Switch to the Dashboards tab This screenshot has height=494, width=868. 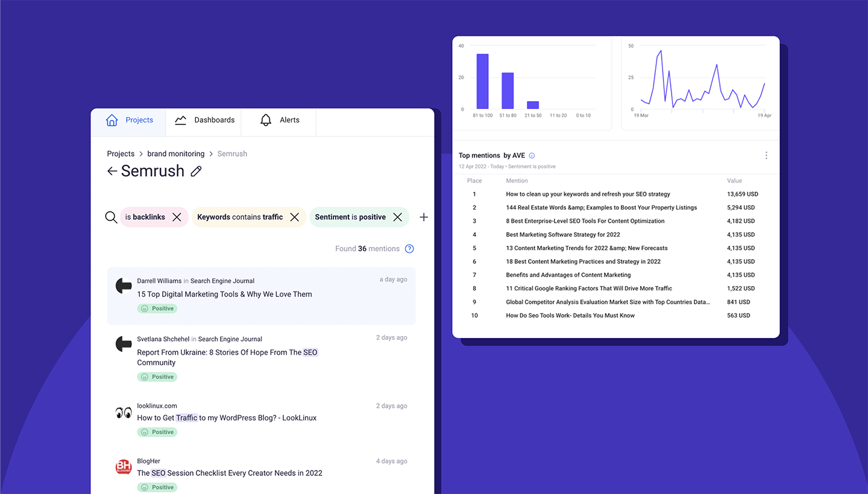click(204, 120)
